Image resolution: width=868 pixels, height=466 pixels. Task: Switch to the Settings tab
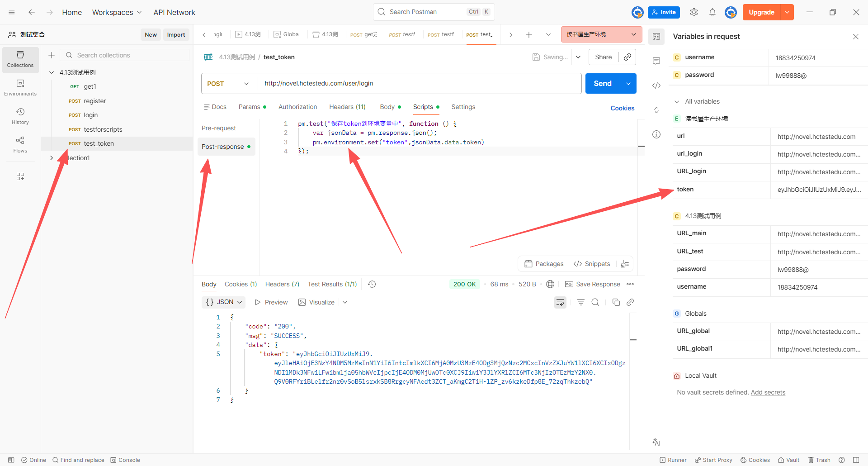(463, 107)
